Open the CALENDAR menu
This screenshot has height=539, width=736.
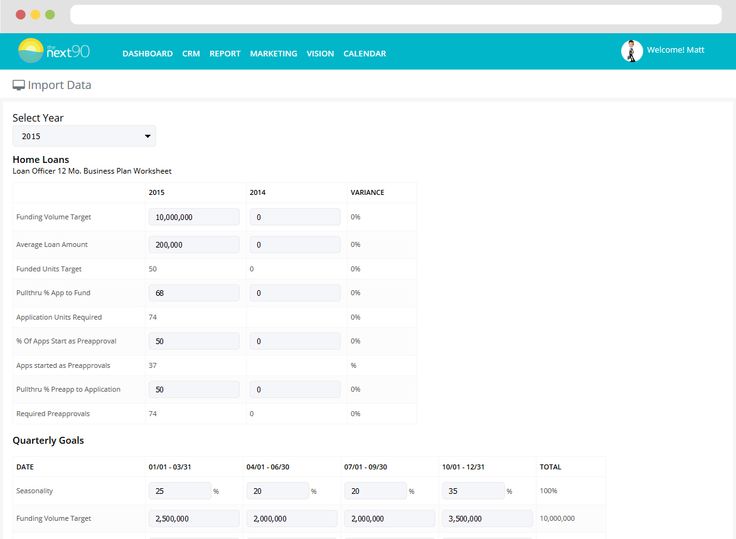coord(365,54)
